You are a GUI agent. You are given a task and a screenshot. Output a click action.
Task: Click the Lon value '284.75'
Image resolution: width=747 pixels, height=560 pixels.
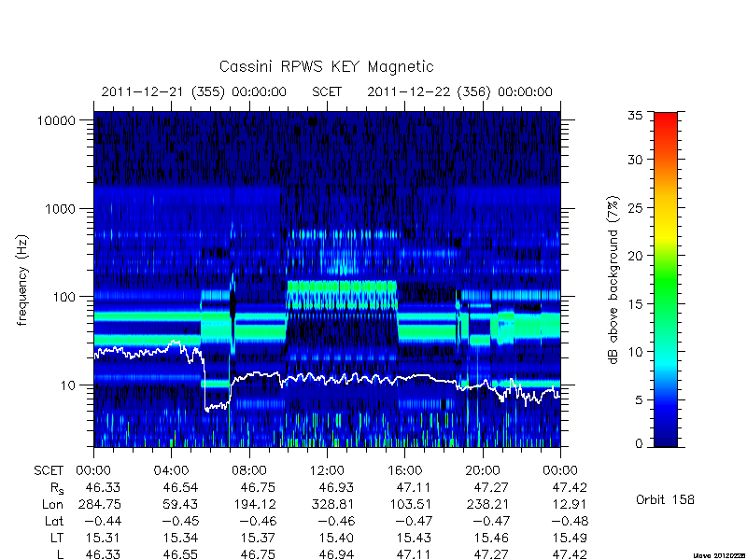(101, 505)
